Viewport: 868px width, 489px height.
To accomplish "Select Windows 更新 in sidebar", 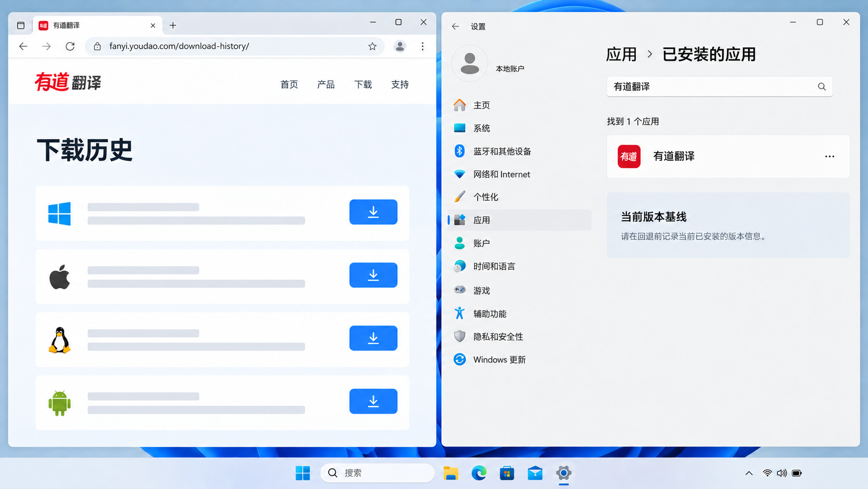I will tap(519, 360).
